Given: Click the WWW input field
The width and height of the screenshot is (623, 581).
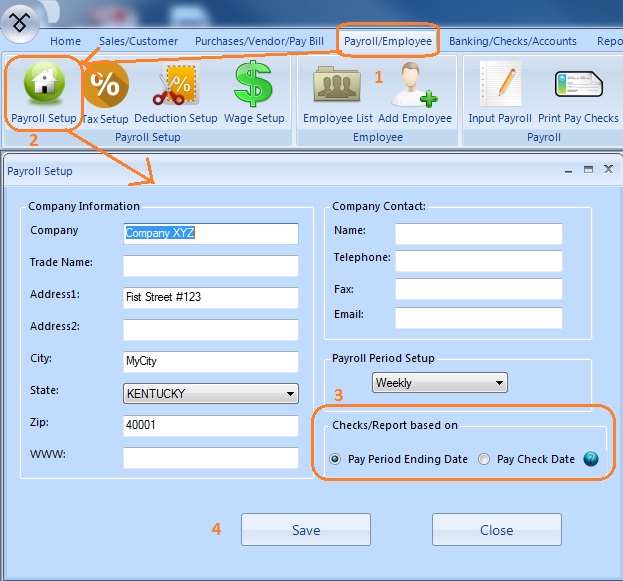Looking at the screenshot, I should 211,458.
